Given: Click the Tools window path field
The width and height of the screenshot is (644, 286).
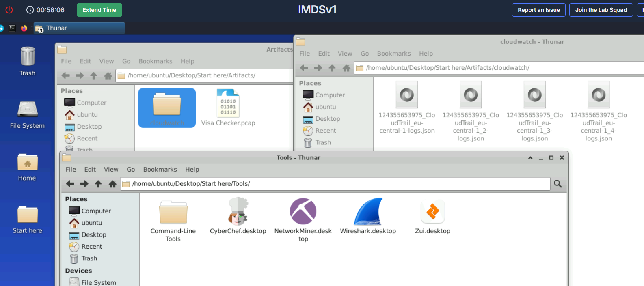Looking at the screenshot, I should pos(335,184).
